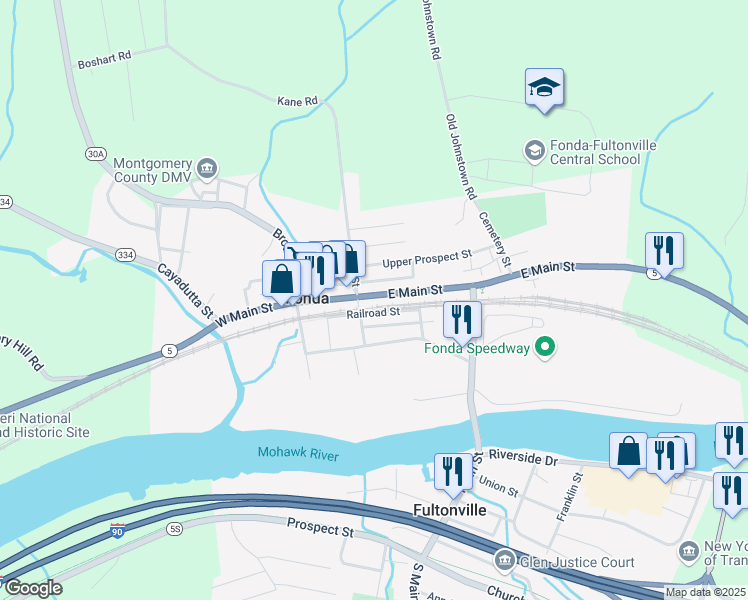Select the route 30A shield
This screenshot has height=600, width=748.
point(96,154)
